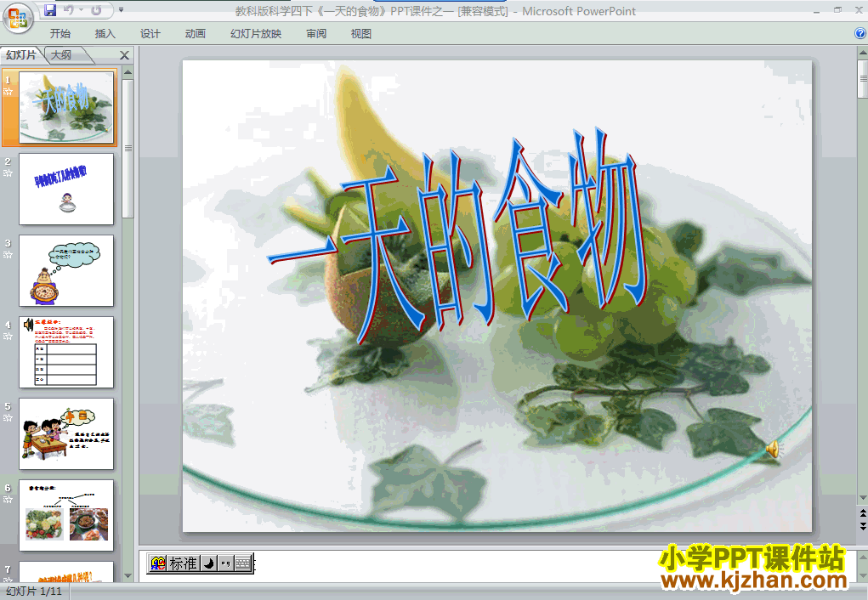Screen dimensions: 868x600
Task: Click the Redo icon in quick access toolbar
Action: click(96, 10)
